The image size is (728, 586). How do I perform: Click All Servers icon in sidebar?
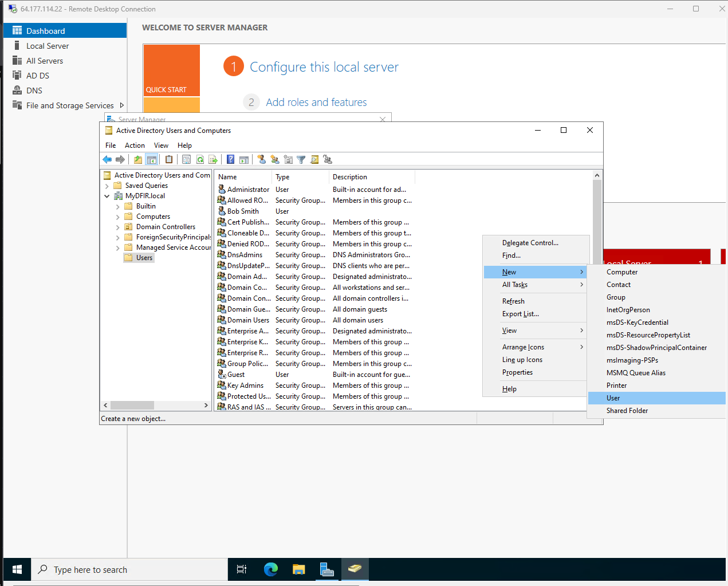pos(17,60)
